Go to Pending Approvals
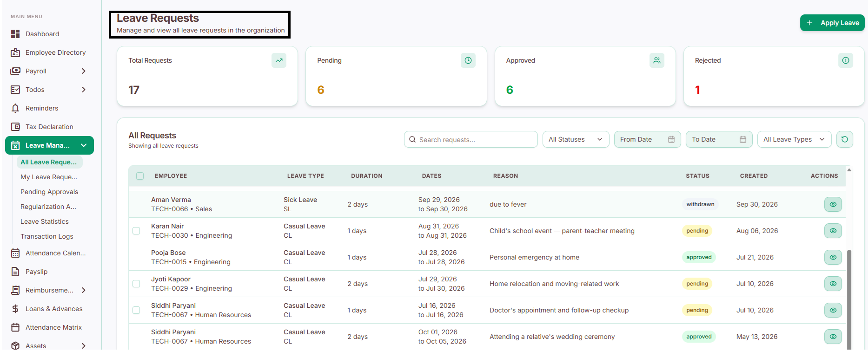The height and width of the screenshot is (351, 868). tap(49, 192)
